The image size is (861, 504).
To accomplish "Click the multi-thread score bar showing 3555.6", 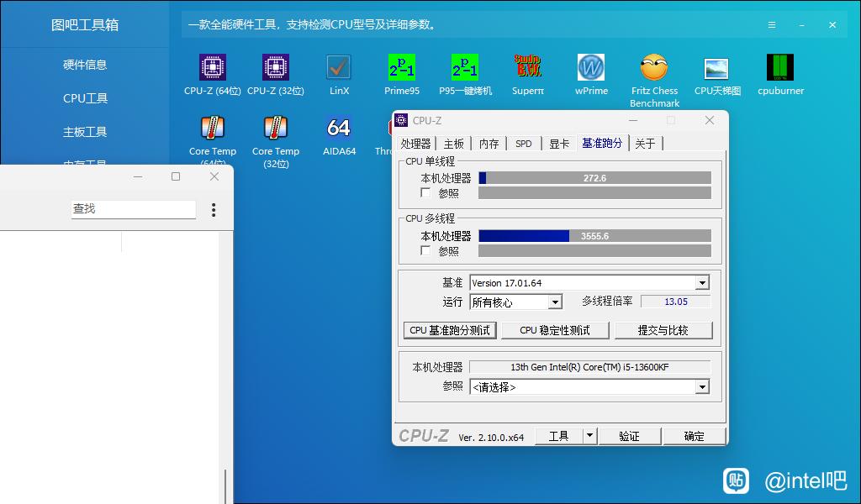I will 594,236.
